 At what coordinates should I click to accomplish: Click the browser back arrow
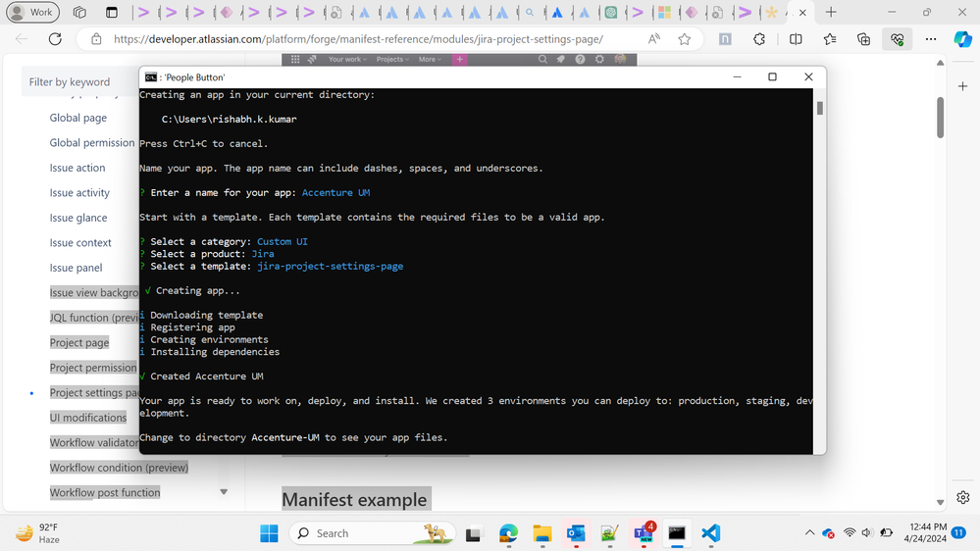(x=22, y=39)
